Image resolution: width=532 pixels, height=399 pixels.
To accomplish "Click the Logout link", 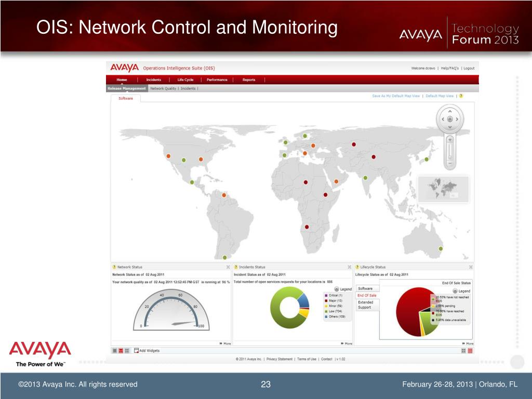I will click(x=469, y=68).
